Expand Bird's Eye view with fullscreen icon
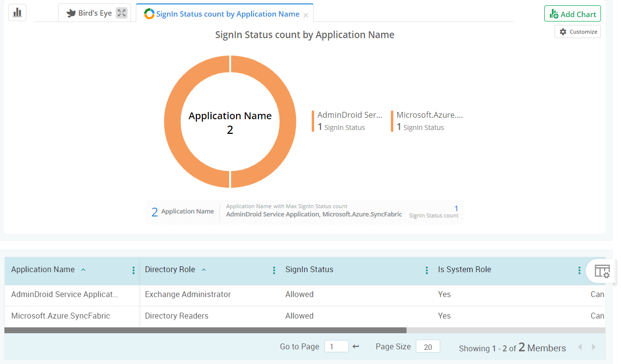The height and width of the screenshot is (364, 621). point(122,13)
